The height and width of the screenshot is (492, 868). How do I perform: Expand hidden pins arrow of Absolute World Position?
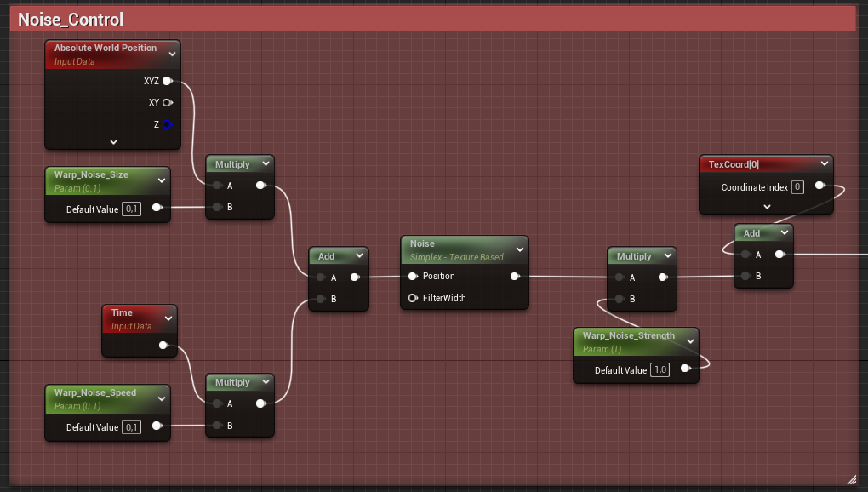point(113,142)
